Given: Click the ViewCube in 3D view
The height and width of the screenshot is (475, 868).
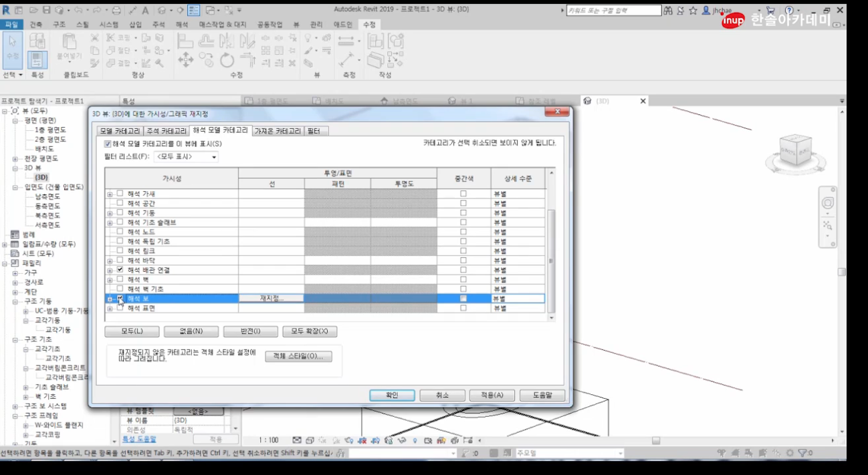Looking at the screenshot, I should pyautogui.click(x=794, y=151).
